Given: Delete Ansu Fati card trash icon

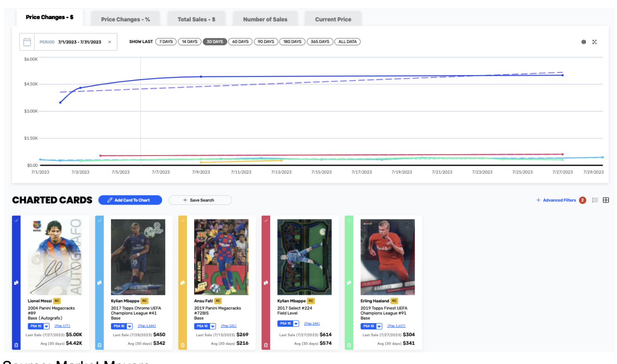Looking at the screenshot, I should pyautogui.click(x=183, y=345).
